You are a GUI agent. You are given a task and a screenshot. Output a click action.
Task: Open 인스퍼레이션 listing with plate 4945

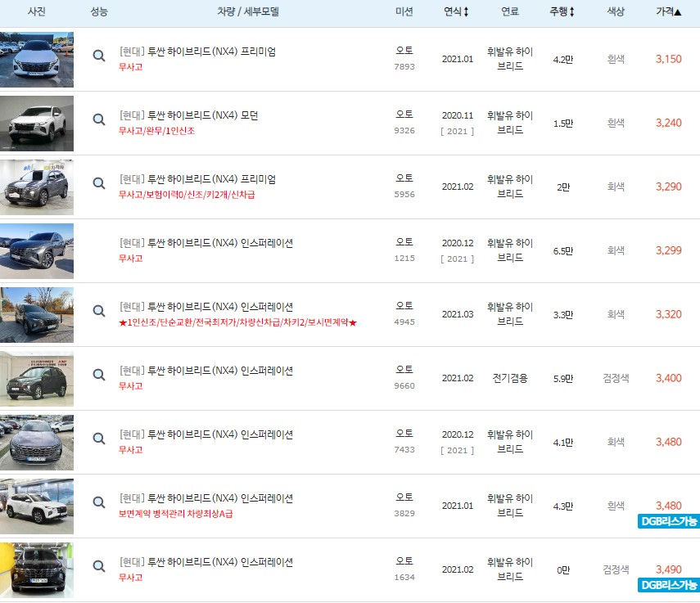coord(205,307)
